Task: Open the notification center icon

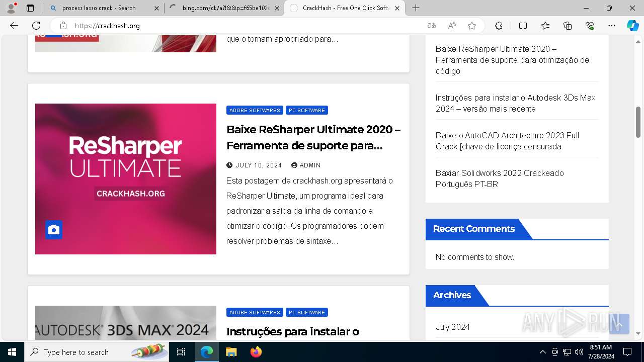Action: tap(627, 352)
